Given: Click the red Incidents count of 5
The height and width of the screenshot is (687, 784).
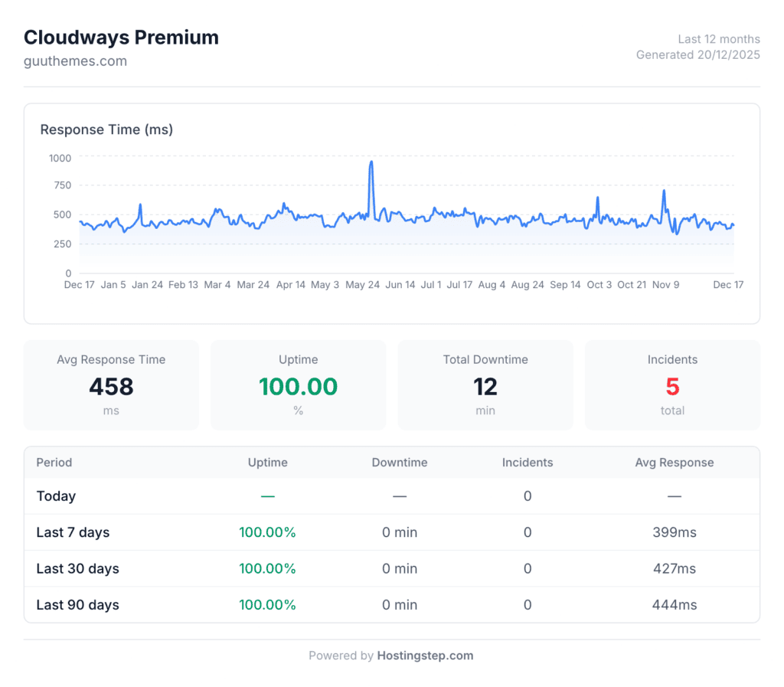Looking at the screenshot, I should [x=672, y=387].
